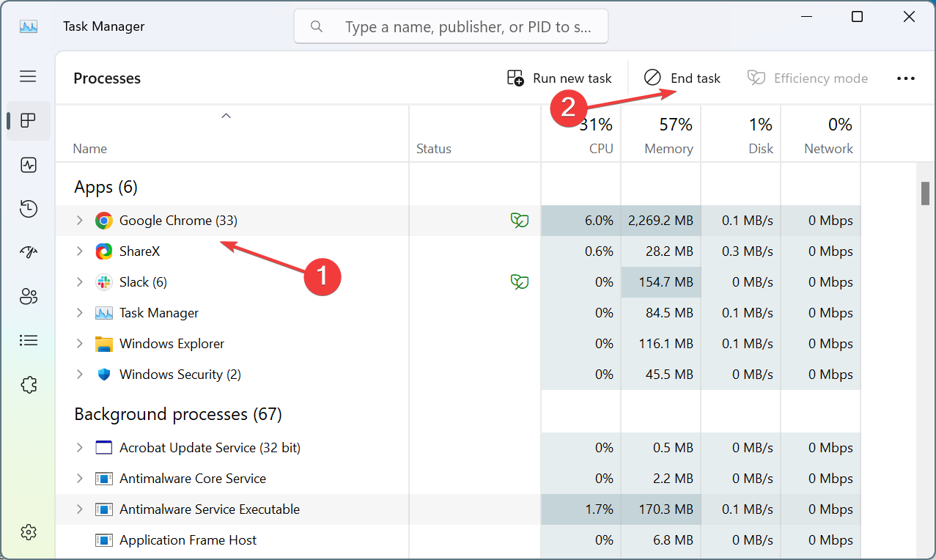936x560 pixels.
Task: Open the three-dot more options menu
Action: pyautogui.click(x=906, y=78)
